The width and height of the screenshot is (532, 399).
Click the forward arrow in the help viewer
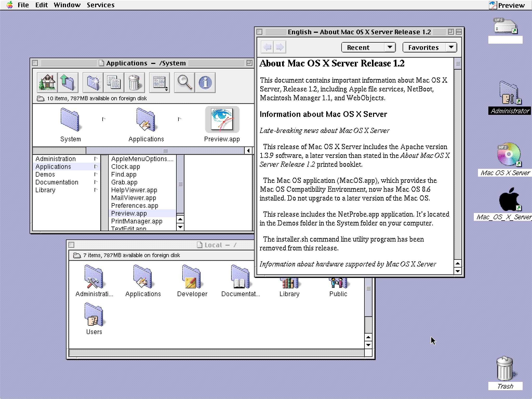[280, 47]
